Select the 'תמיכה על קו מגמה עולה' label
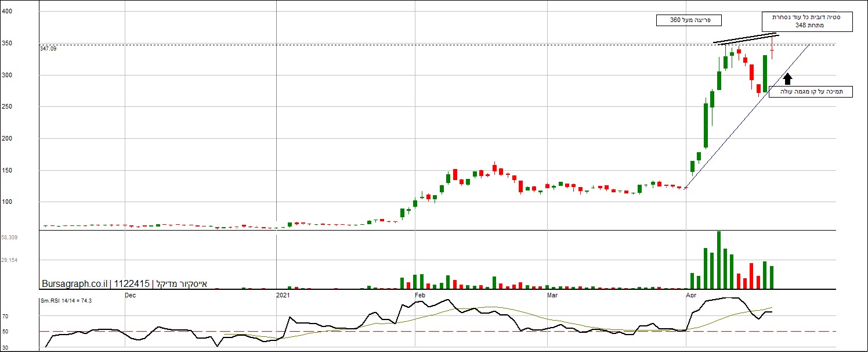The height and width of the screenshot is (352, 868). 811,92
